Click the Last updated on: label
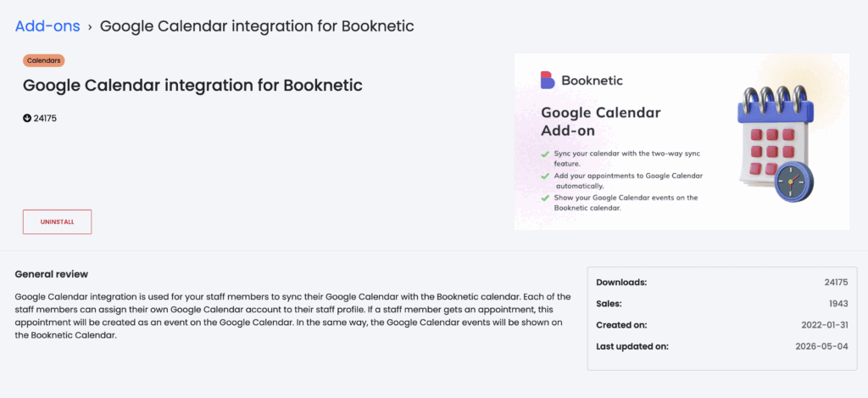This screenshot has width=868, height=398. (x=632, y=347)
